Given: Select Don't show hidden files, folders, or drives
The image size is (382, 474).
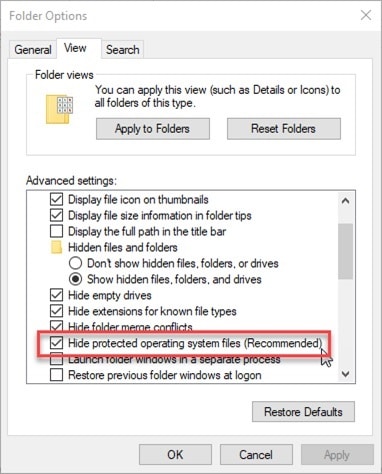Looking at the screenshot, I should pyautogui.click(x=75, y=263).
